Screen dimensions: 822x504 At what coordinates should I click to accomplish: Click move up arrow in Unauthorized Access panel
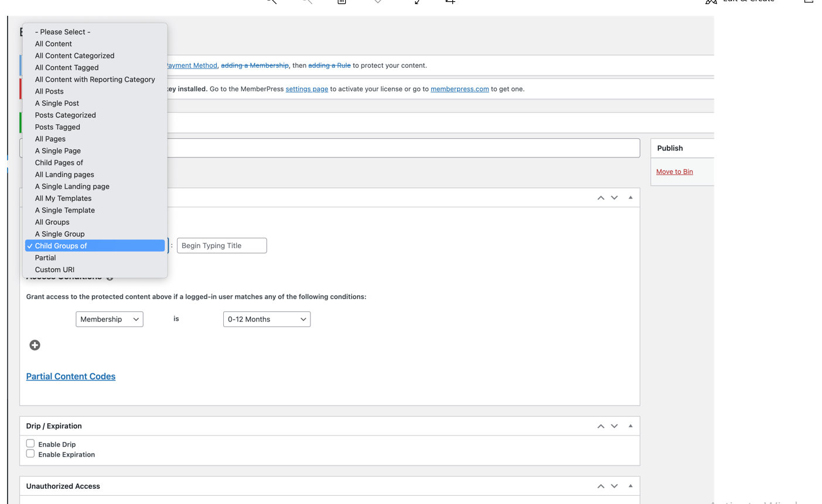pyautogui.click(x=601, y=486)
